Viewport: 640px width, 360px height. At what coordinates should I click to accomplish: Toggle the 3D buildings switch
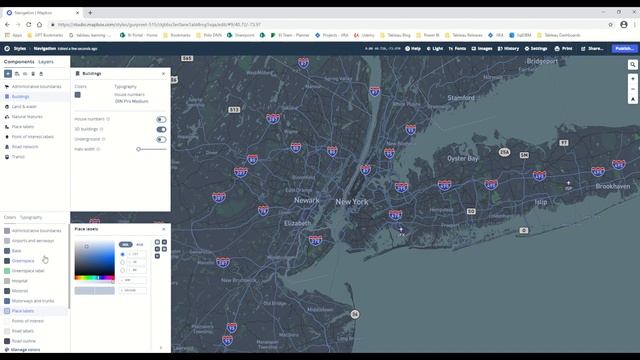tap(161, 129)
